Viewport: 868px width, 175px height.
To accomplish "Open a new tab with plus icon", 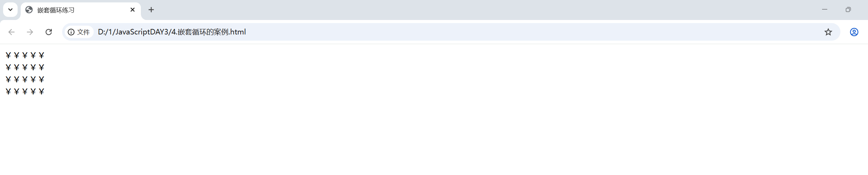I will click(x=151, y=10).
